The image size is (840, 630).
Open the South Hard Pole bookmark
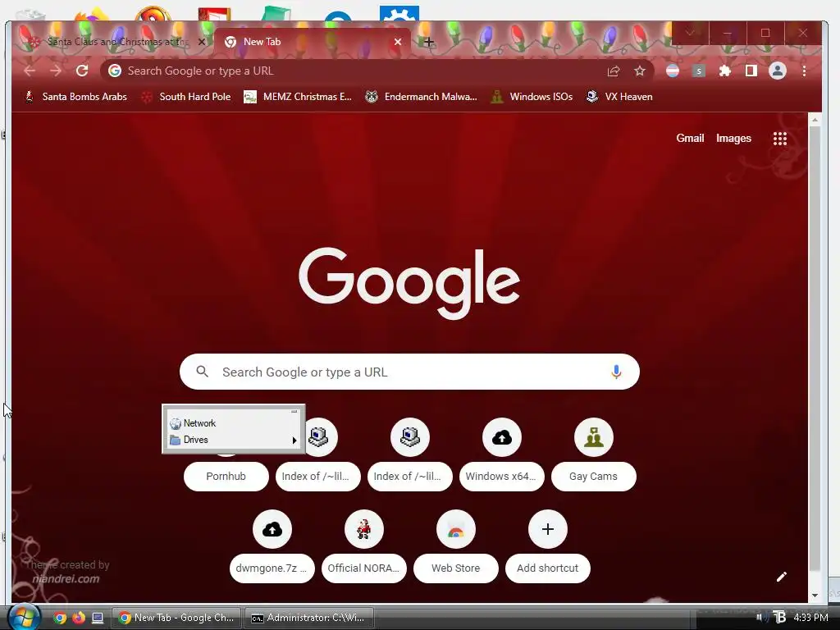[185, 97]
